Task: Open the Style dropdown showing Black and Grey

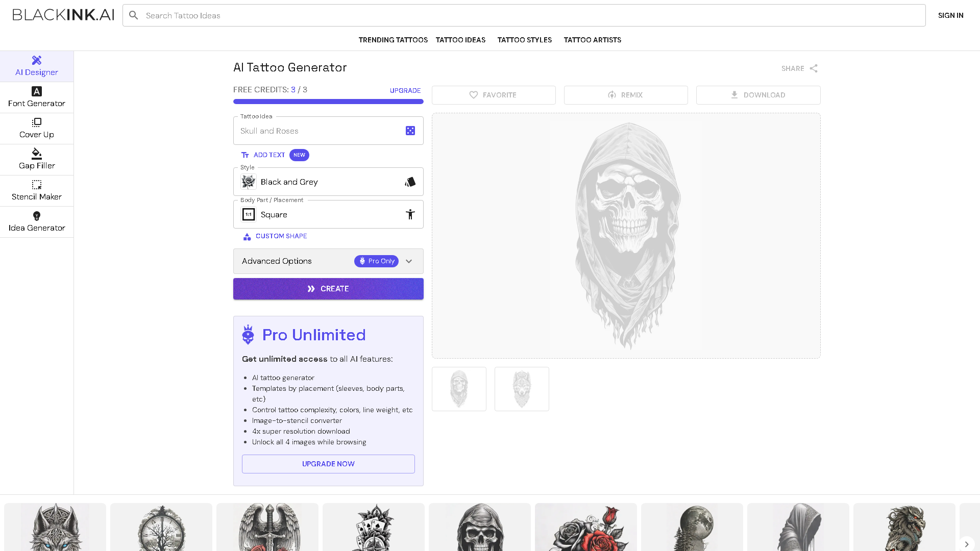Action: [328, 182]
